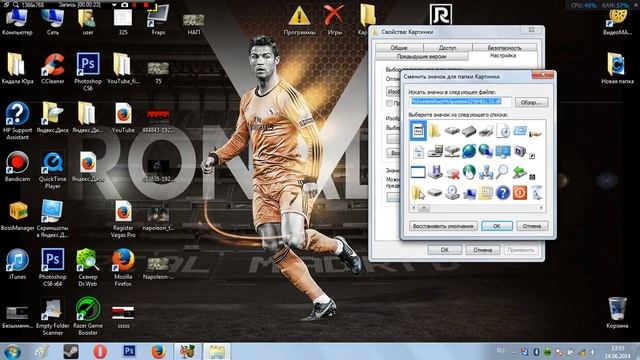Pick the open folder icon in bottom row
The height and width of the screenshot is (360, 640).
(418, 193)
